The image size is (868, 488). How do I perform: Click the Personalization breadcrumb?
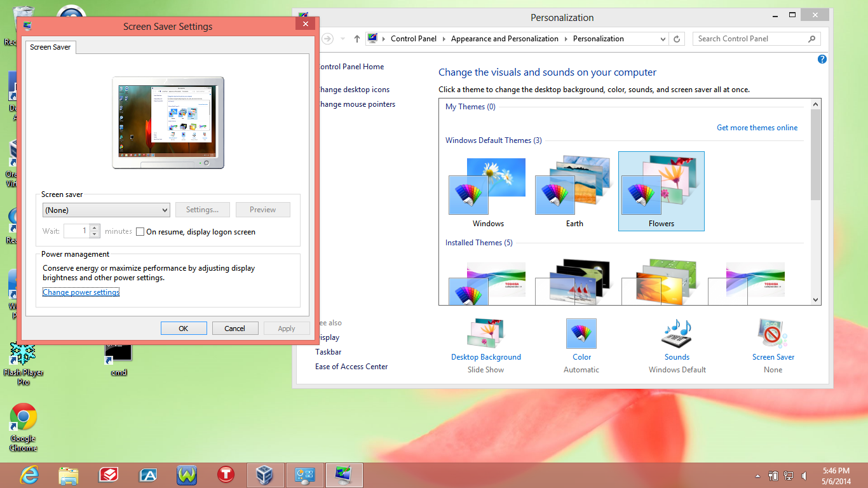[x=599, y=39]
